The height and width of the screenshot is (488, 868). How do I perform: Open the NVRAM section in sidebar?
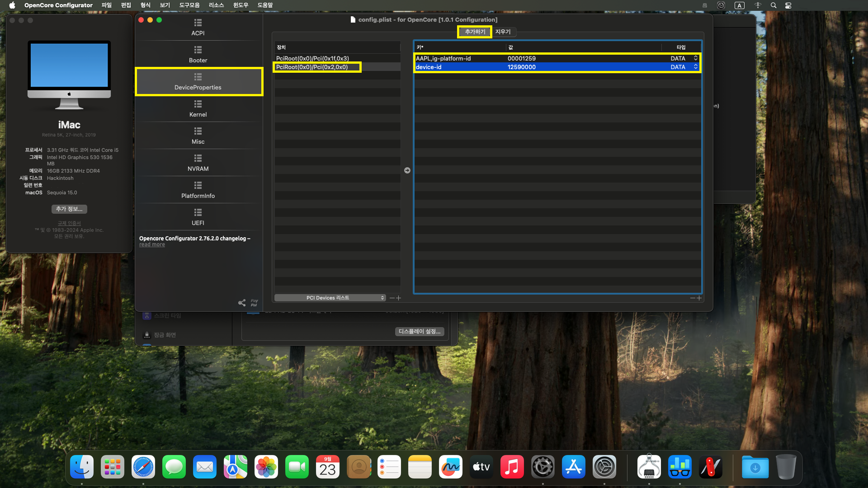[198, 163]
